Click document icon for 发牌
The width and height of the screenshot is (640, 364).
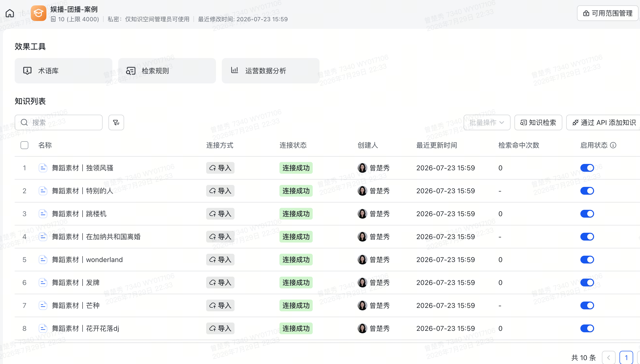43,283
